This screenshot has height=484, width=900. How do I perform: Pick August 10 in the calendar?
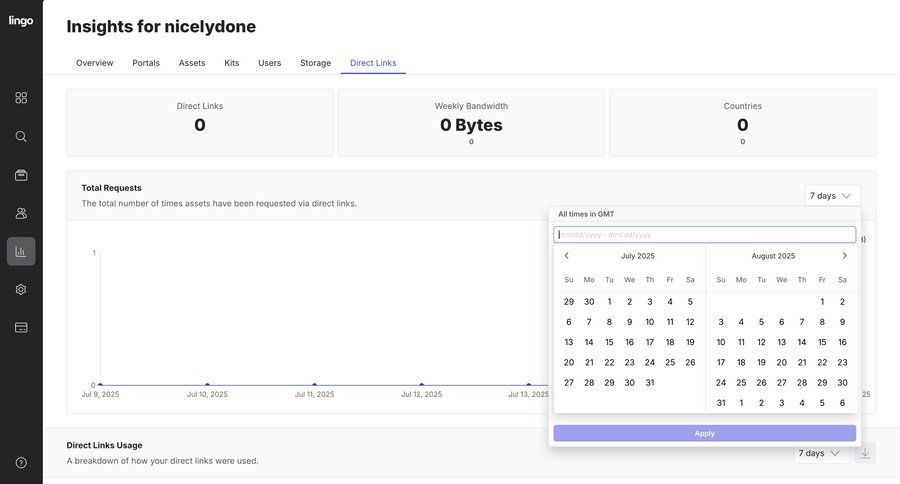[x=721, y=342]
